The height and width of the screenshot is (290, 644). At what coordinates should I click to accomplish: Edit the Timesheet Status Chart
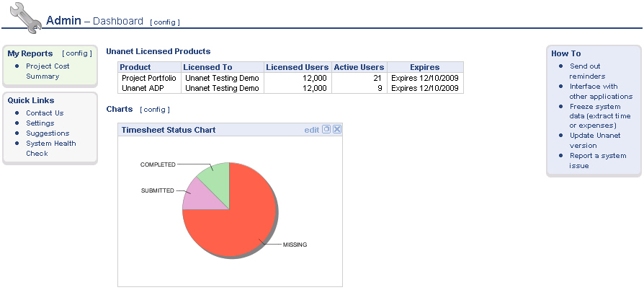click(311, 130)
